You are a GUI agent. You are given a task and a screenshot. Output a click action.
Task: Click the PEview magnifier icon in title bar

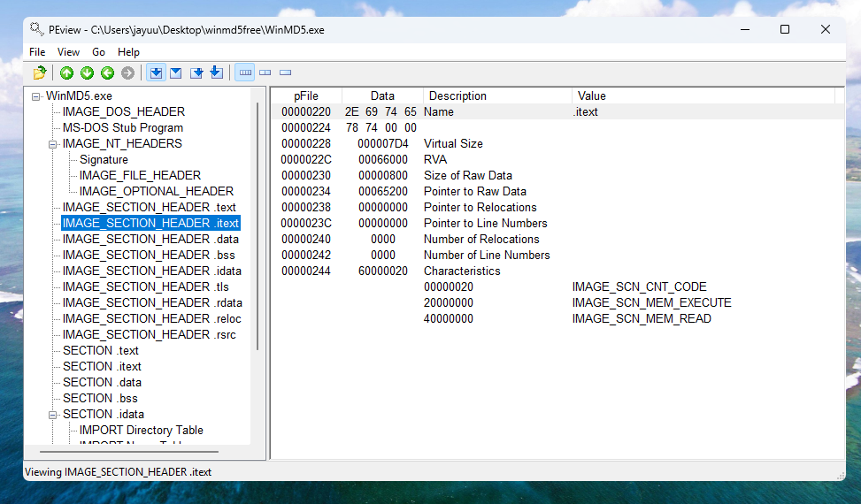37,29
